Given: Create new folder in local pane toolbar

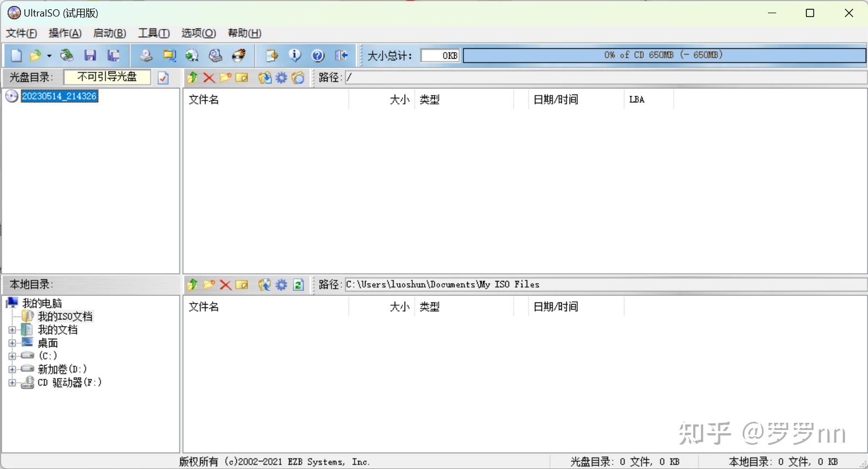Looking at the screenshot, I should click(x=209, y=284).
